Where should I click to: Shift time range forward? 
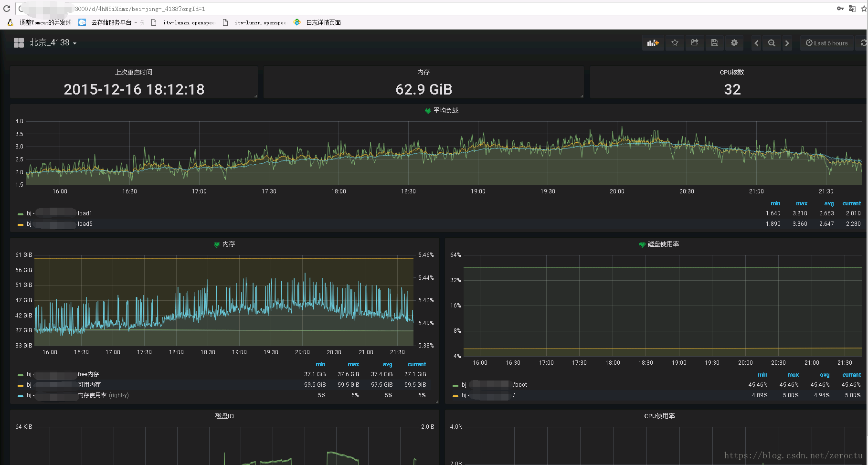coord(787,43)
